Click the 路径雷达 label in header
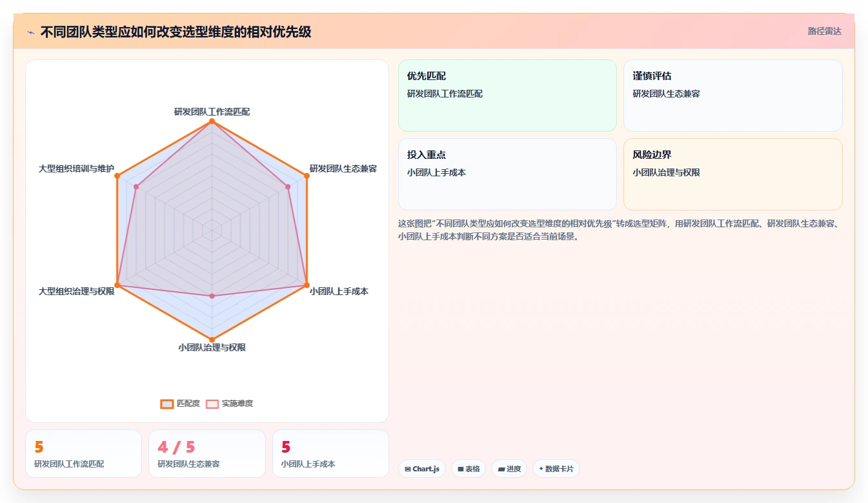Screen dimensions: 868x503 pyautogui.click(x=824, y=31)
